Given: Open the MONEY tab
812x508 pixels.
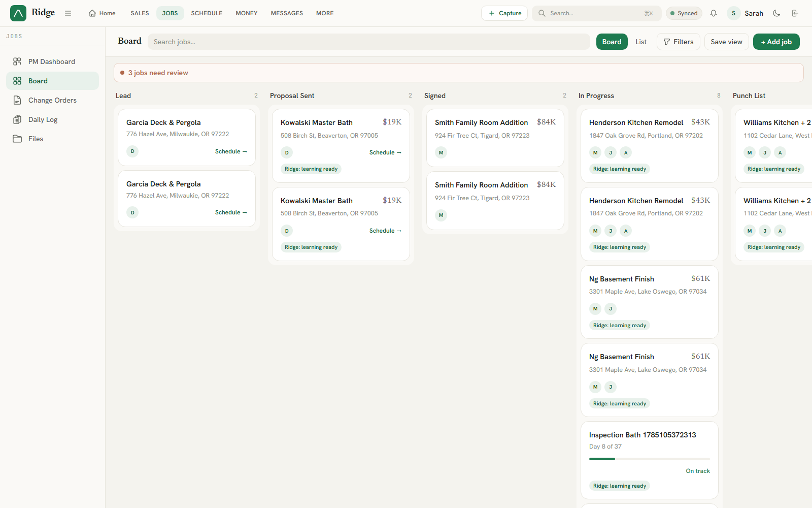Looking at the screenshot, I should pyautogui.click(x=247, y=13).
